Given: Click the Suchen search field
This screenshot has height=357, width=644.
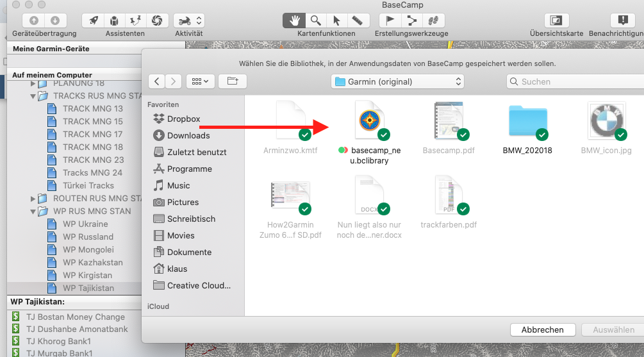Looking at the screenshot, I should coord(575,81).
